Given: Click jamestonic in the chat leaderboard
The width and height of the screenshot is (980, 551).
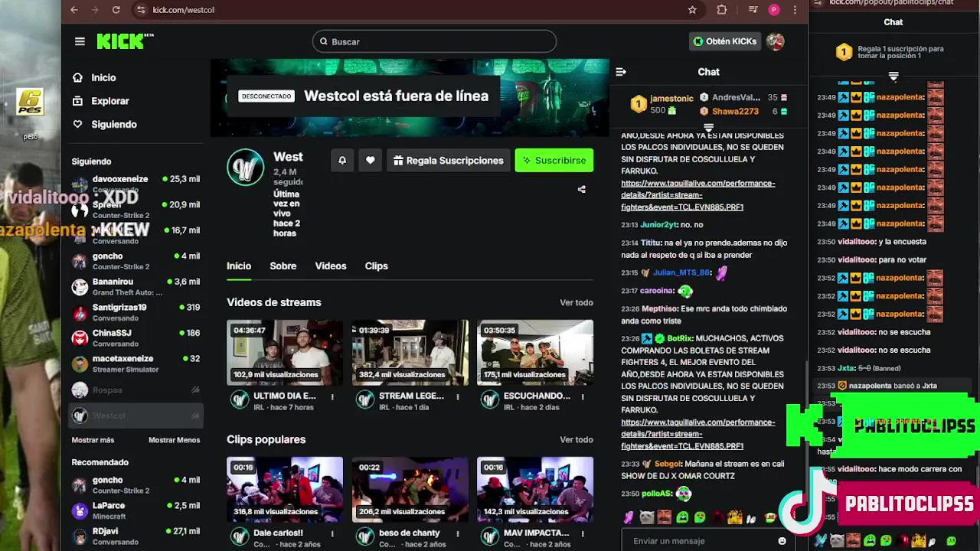Looking at the screenshot, I should coord(671,99).
